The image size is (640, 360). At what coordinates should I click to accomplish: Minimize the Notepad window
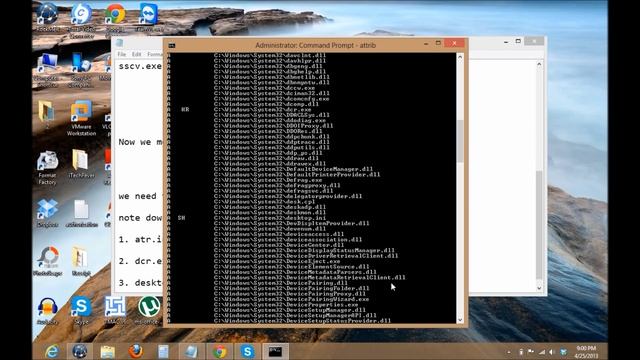pyautogui.click(x=506, y=42)
